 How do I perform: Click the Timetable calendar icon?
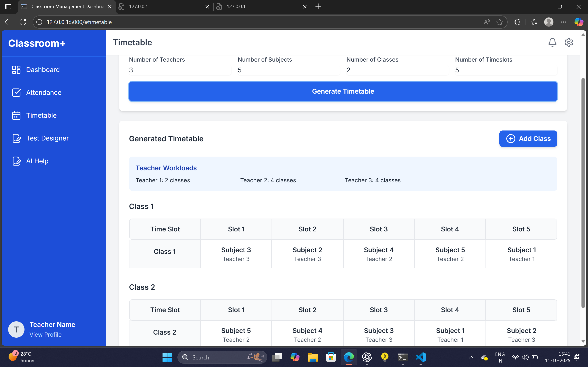(16, 115)
